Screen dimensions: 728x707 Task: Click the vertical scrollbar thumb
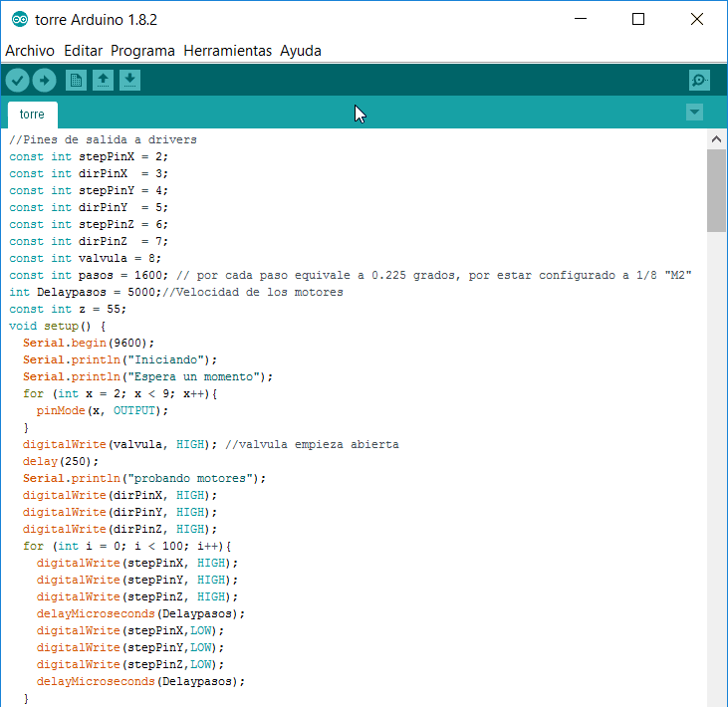point(716,190)
